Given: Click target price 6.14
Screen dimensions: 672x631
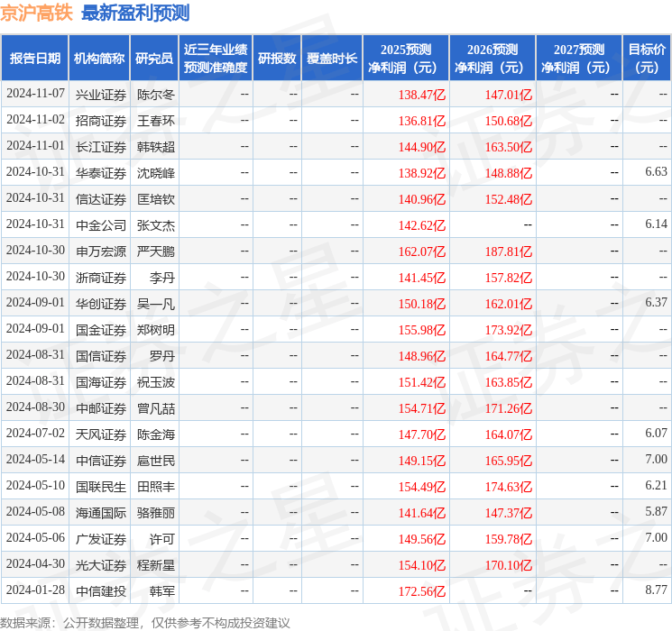Looking at the screenshot, I should coord(656,224).
